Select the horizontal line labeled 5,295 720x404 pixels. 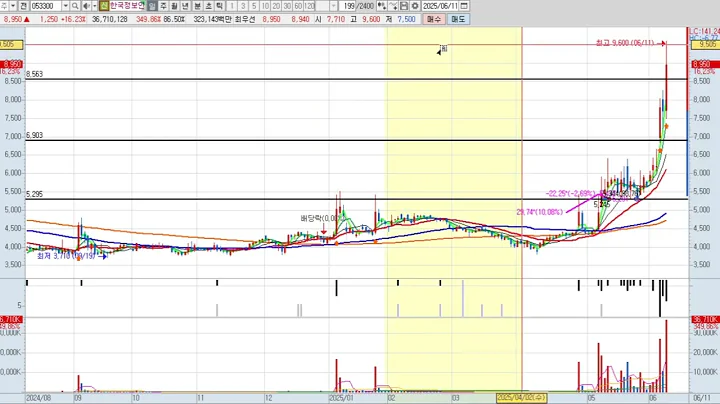coord(356,199)
